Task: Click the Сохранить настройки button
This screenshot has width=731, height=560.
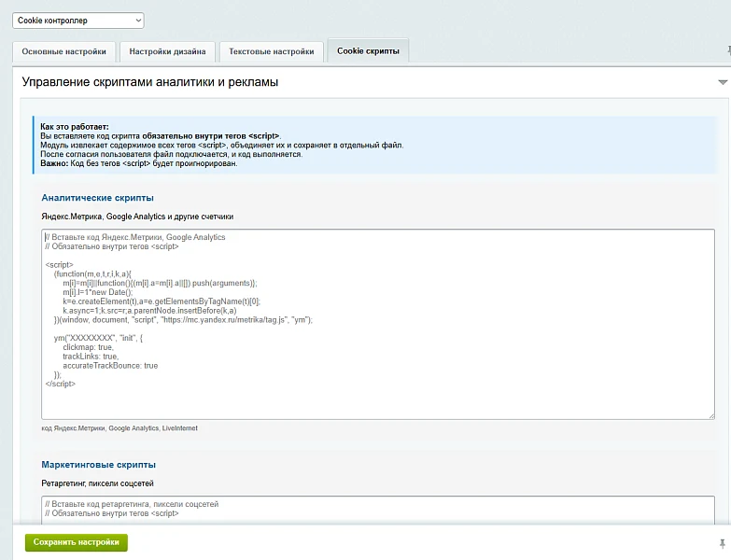Action: [x=77, y=542]
